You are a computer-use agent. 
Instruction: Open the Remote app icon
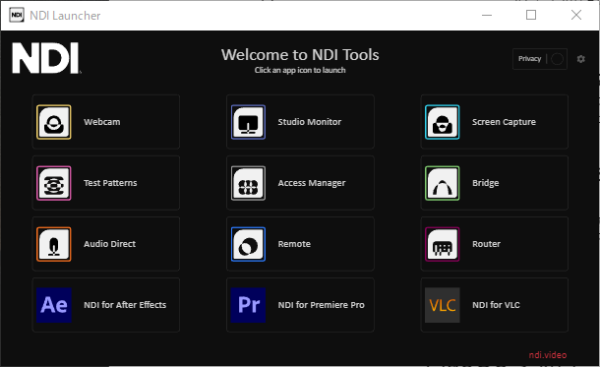coord(248,244)
